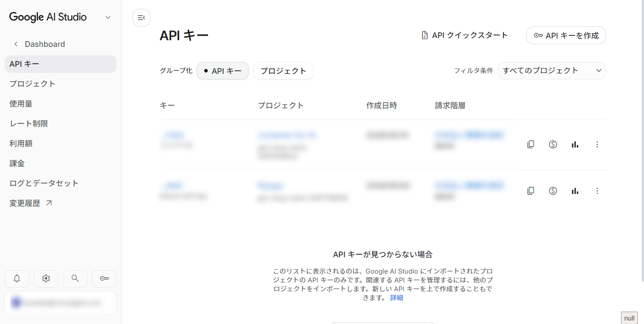
Task: Go to レート制限 page
Action: tap(61, 124)
